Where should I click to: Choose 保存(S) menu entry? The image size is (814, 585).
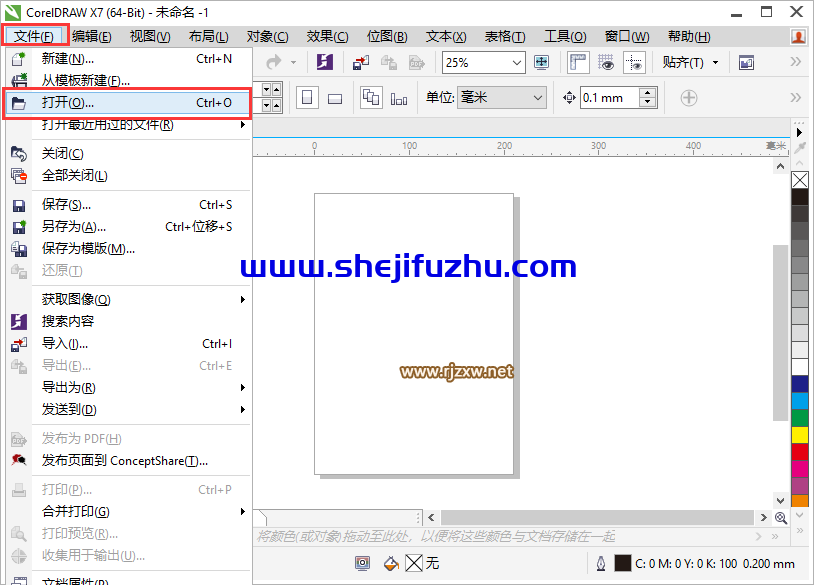[129, 205]
